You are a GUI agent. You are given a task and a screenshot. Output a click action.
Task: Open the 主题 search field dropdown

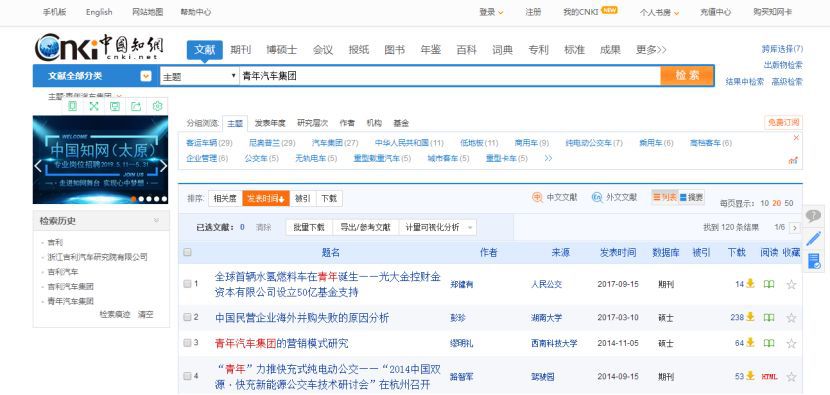[x=200, y=76]
